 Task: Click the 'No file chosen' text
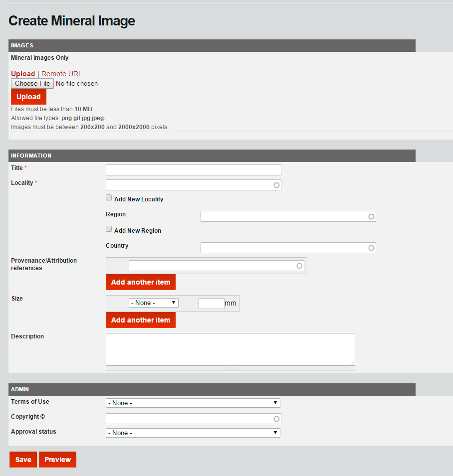tap(77, 83)
